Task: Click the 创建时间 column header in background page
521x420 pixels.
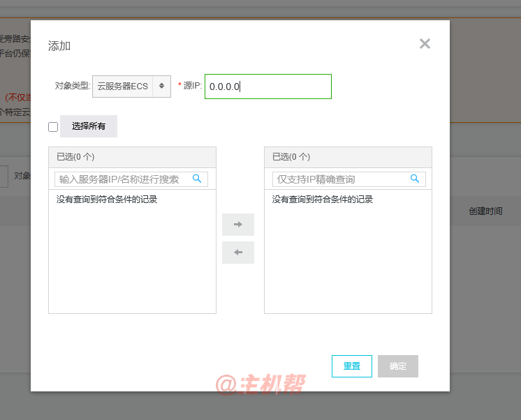Action: 485,211
